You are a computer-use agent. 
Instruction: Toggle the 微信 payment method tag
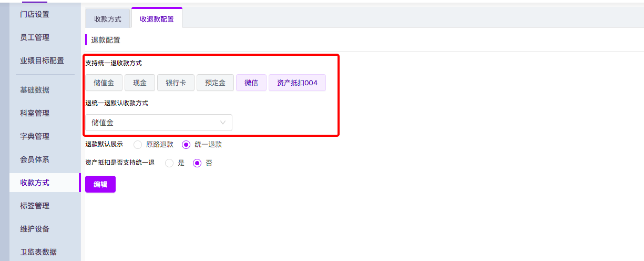point(251,83)
